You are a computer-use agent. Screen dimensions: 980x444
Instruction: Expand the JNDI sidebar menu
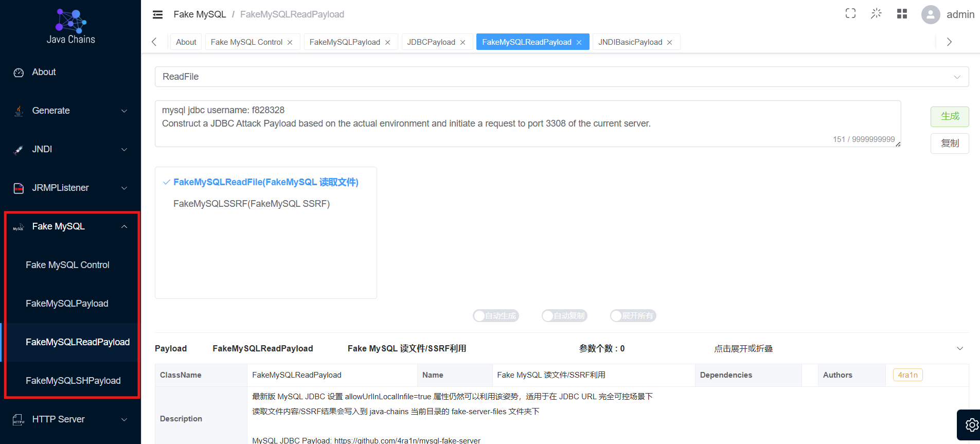tap(70, 149)
